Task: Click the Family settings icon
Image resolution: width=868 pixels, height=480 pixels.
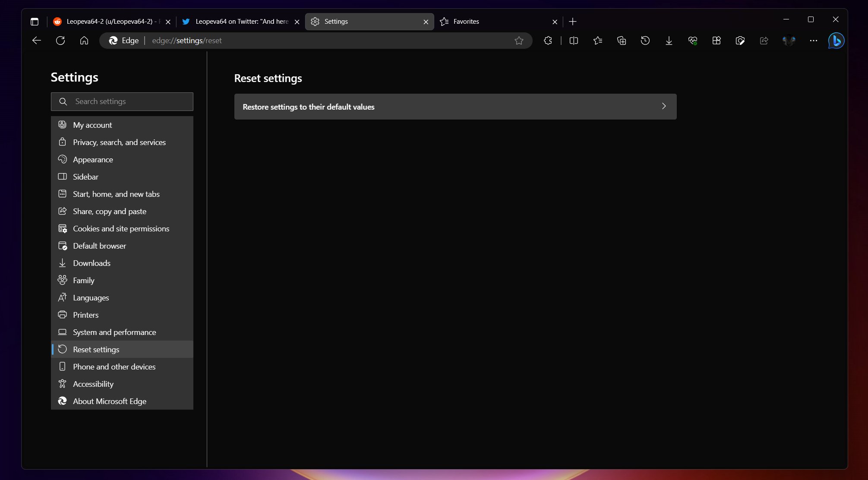Action: point(62,280)
